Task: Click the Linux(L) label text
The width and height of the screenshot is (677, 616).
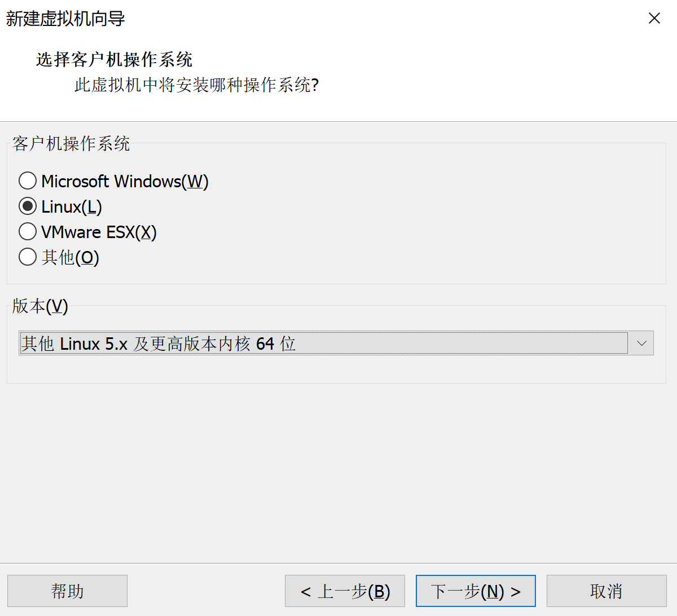Action: point(72,207)
